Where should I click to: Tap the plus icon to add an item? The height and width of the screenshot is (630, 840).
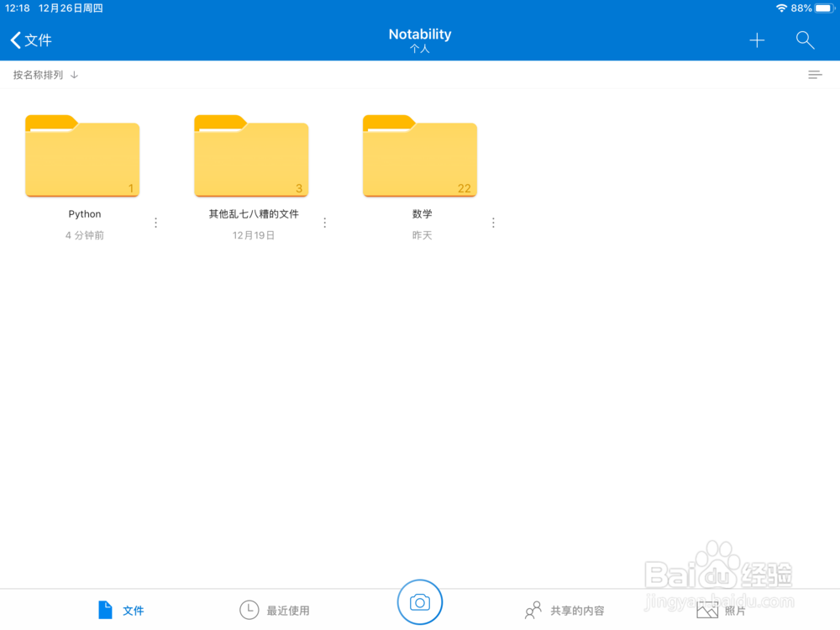(x=757, y=40)
